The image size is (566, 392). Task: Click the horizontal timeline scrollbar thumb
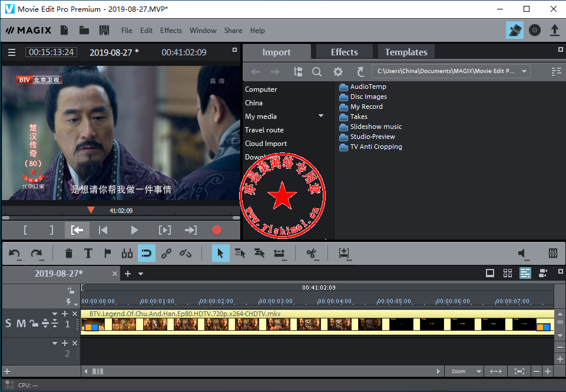(98, 371)
